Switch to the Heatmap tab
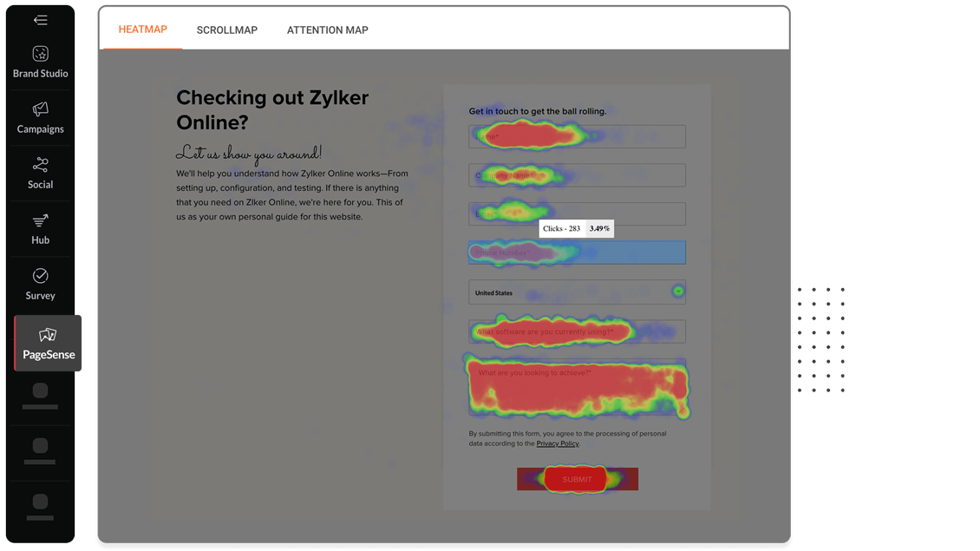Screen dimensions: 980x551 (142, 30)
